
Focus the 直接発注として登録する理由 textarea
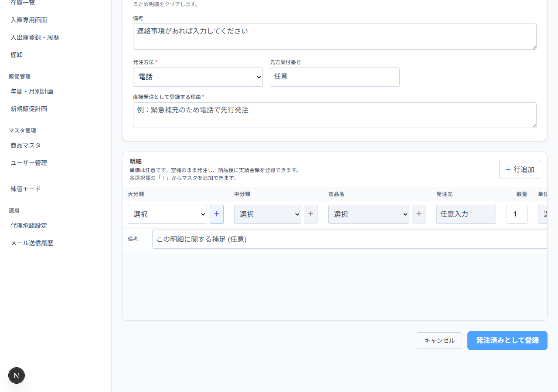(335, 115)
